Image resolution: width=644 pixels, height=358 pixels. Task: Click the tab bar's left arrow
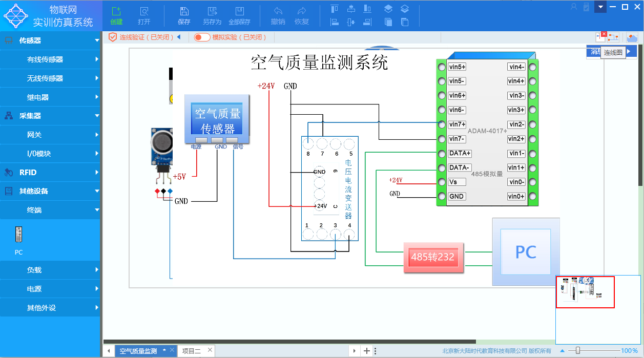pos(109,351)
